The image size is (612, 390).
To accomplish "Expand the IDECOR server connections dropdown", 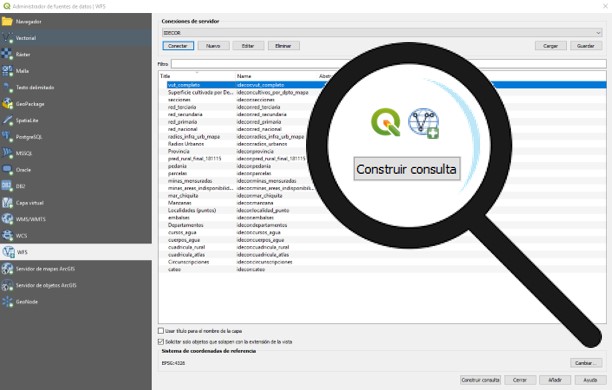I will [382, 33].
